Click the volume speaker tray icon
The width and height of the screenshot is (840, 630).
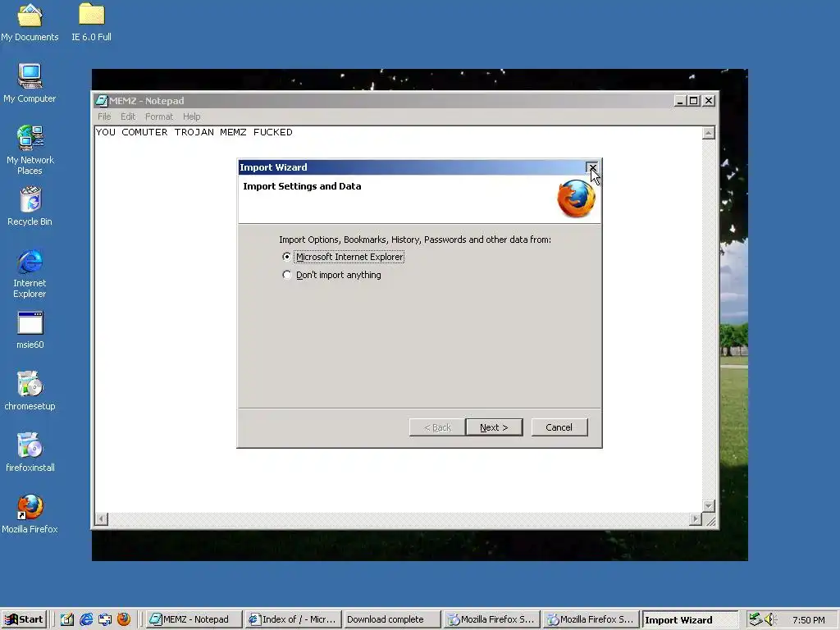(770, 619)
